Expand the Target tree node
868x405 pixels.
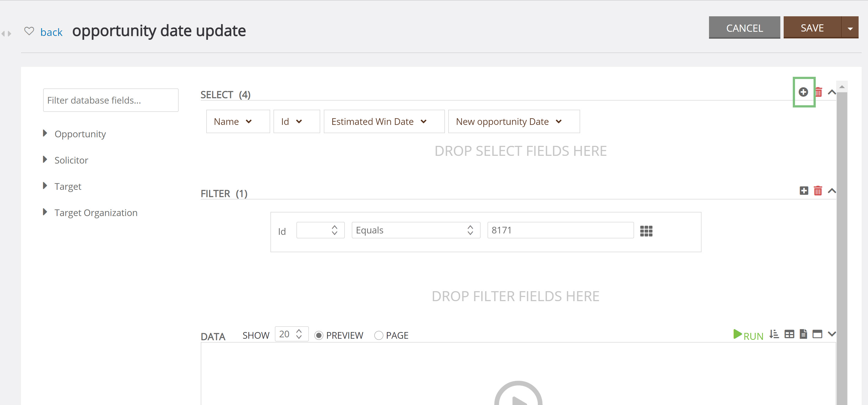[45, 186]
